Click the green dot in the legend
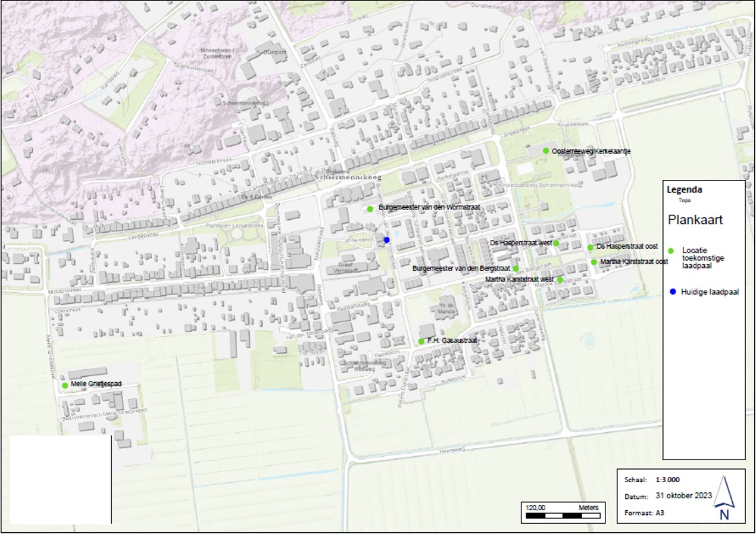Image resolution: width=756 pixels, height=534 pixels. 671,251
